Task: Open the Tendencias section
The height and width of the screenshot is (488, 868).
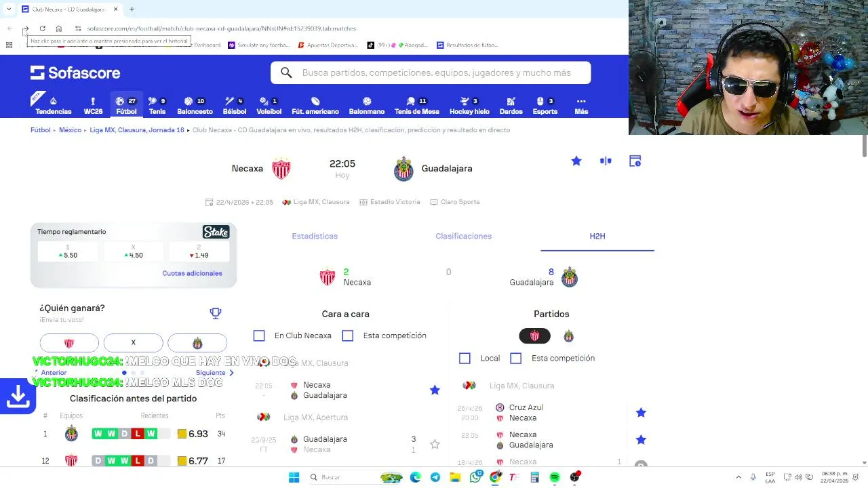Action: point(53,106)
